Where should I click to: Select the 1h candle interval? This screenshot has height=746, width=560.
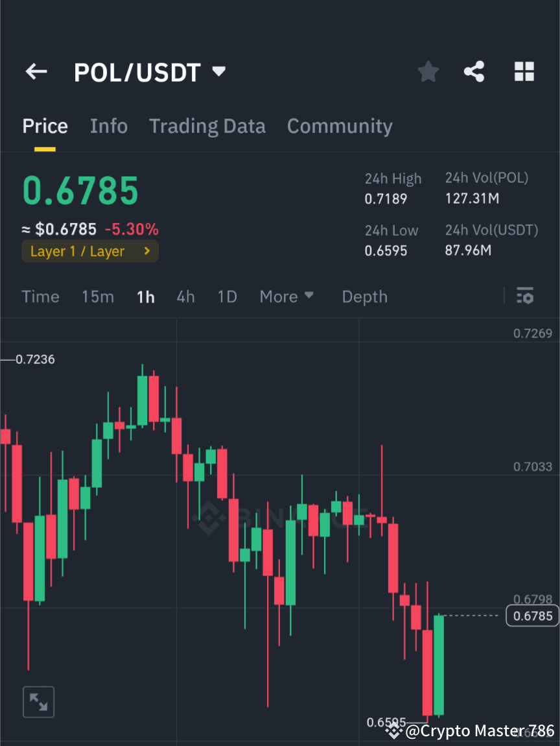point(145,296)
